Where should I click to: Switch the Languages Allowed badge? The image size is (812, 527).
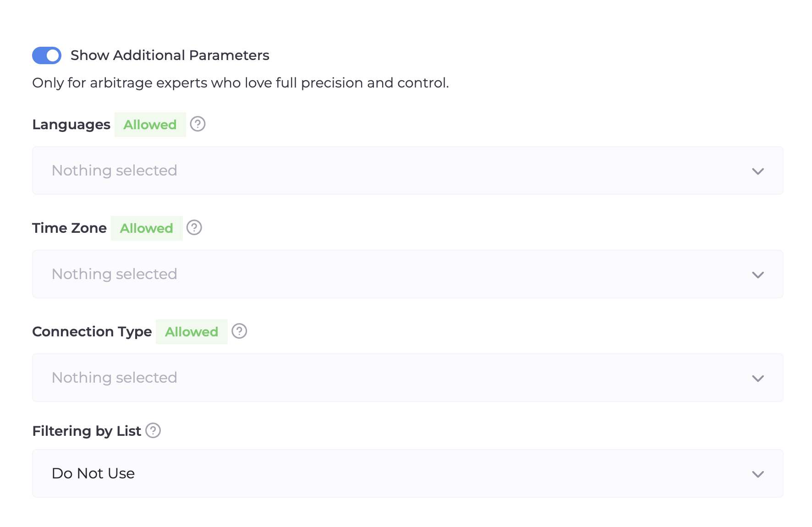click(150, 125)
